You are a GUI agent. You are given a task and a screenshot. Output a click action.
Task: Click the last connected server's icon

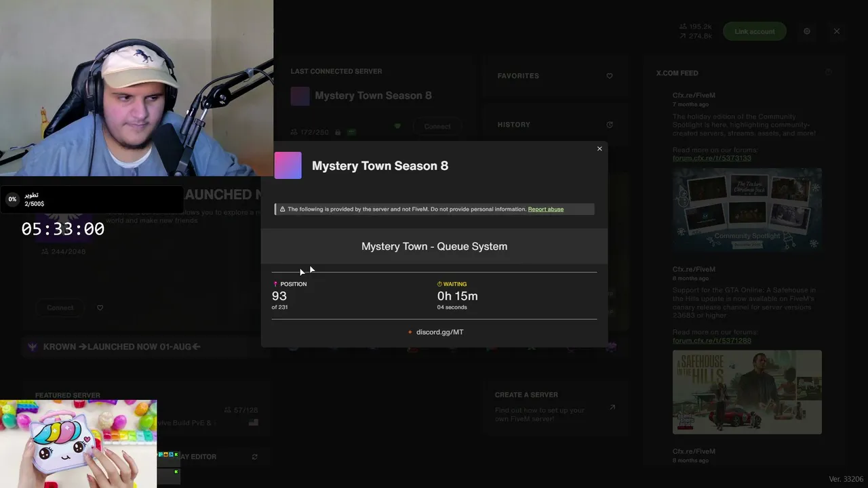coord(300,96)
